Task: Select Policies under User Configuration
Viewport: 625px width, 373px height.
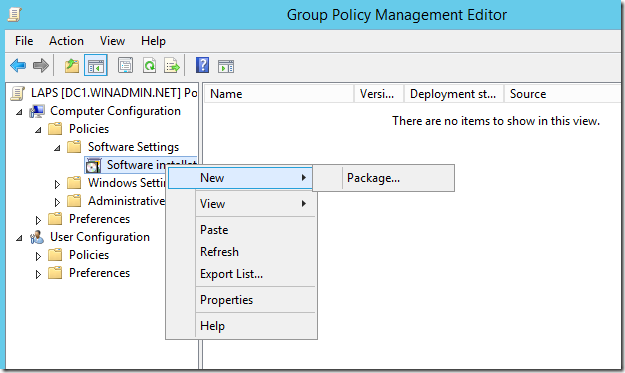Action: point(88,255)
